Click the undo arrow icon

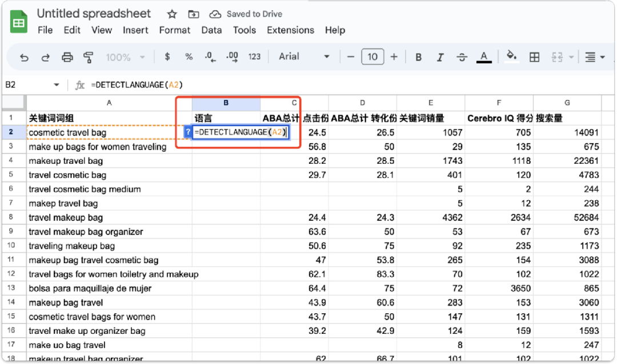[24, 57]
